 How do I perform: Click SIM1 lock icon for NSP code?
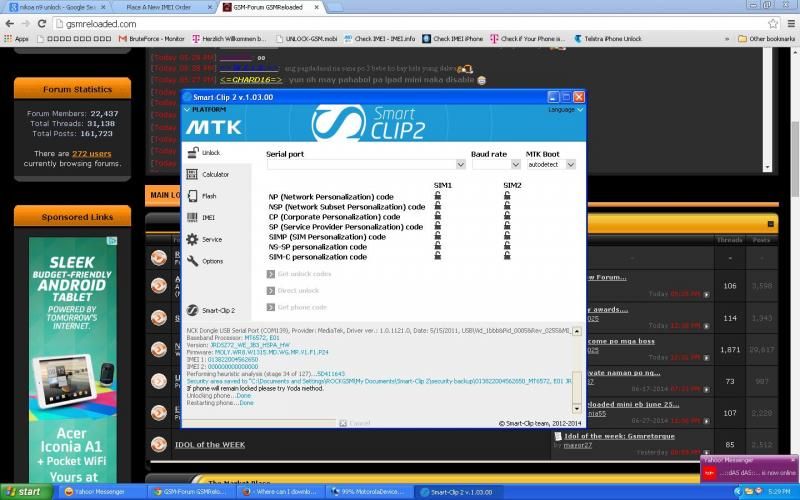438,206
